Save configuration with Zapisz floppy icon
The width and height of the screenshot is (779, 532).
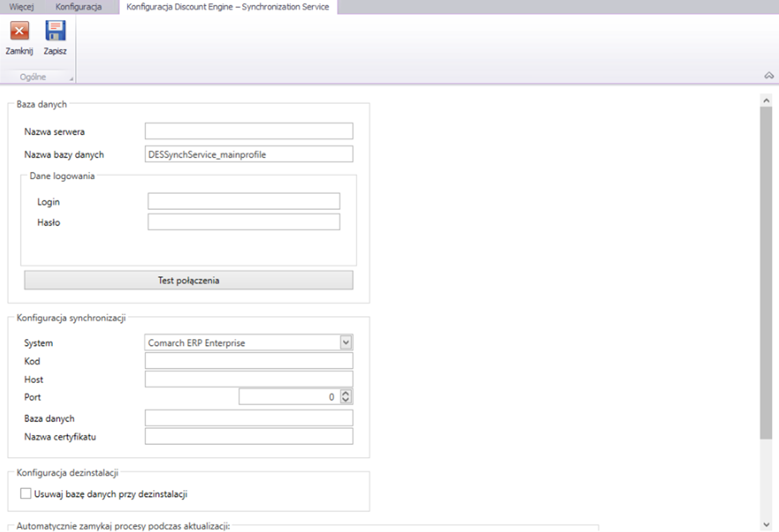(x=55, y=31)
